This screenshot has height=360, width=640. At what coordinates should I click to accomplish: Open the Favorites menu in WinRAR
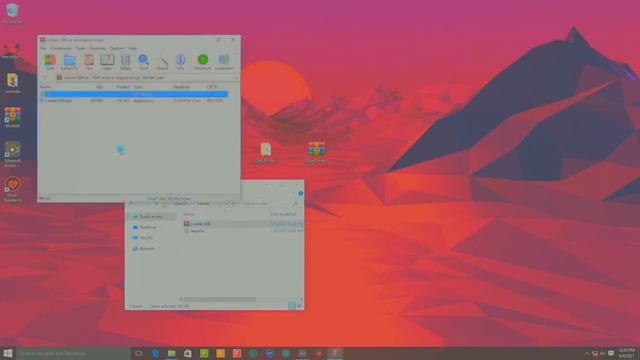click(98, 48)
